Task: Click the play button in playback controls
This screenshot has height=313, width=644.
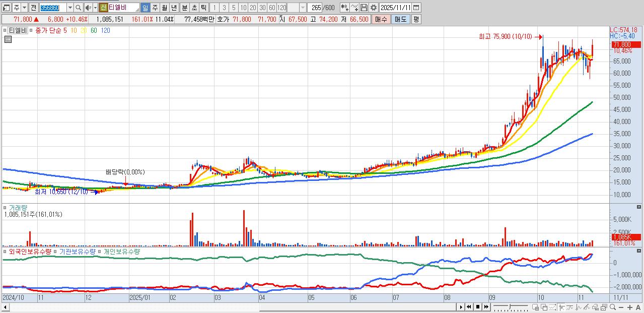Action: 461,307
